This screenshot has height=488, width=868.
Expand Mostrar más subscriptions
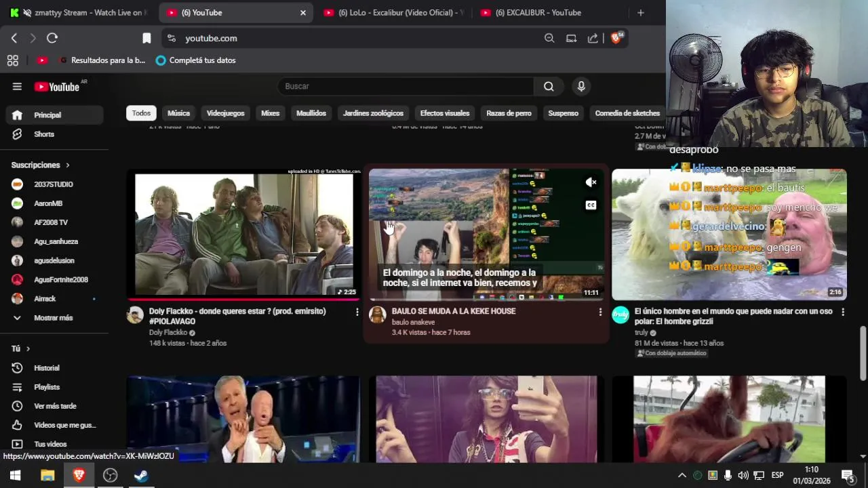click(54, 318)
